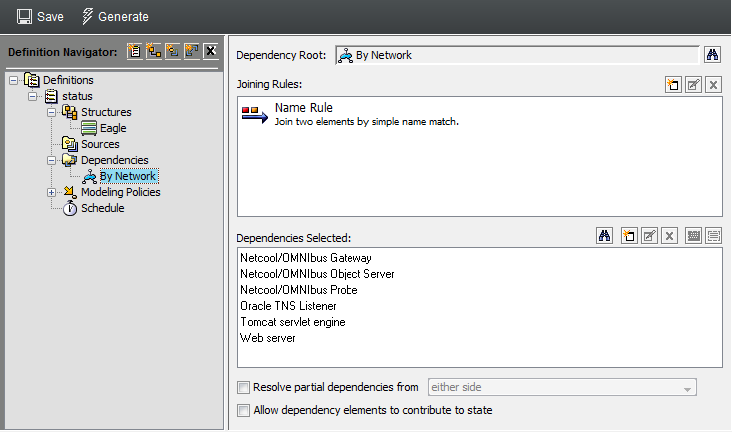Select By Network in the tree
Screen dimensions: 732x432
(128, 176)
